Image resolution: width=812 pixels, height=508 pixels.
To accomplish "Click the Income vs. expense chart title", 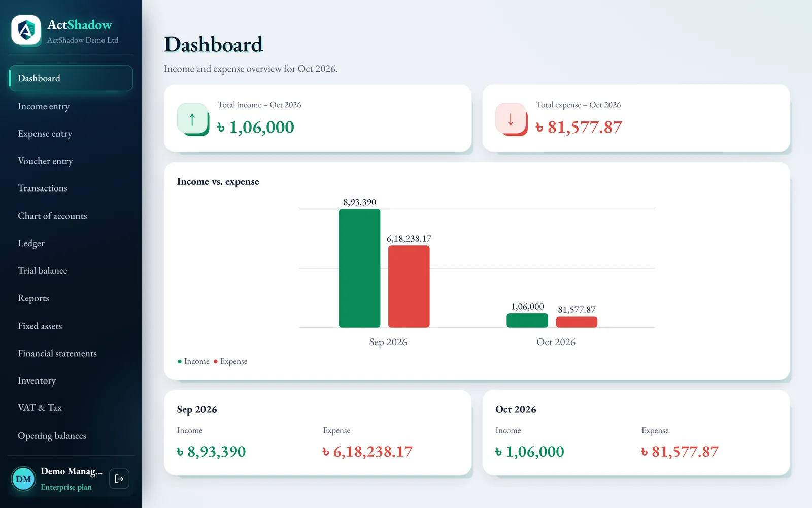I will click(x=218, y=182).
